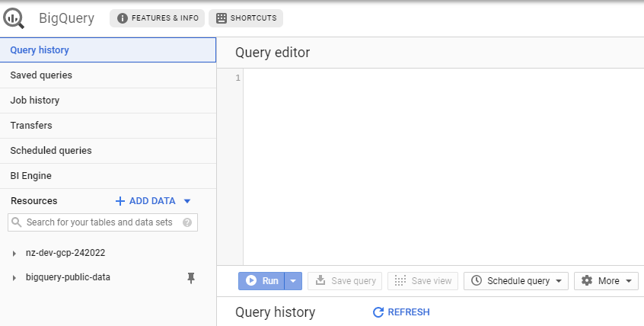Click the refresh icon beside Query history
This screenshot has height=326, width=644.
tap(378, 312)
